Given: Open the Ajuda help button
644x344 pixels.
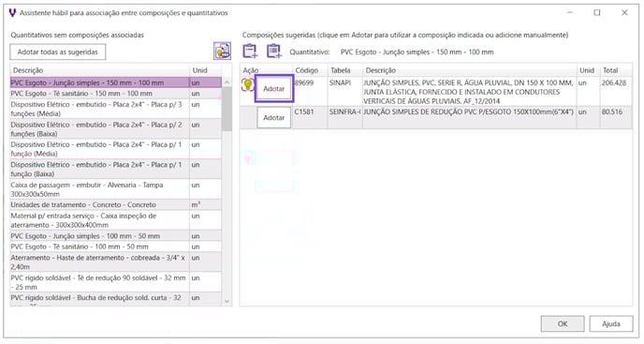Looking at the screenshot, I should pos(610,323).
